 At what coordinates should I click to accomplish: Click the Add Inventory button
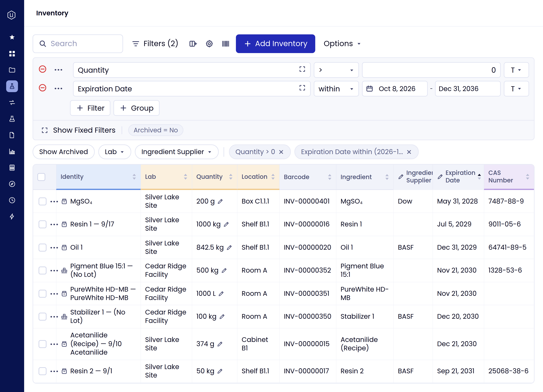point(275,44)
